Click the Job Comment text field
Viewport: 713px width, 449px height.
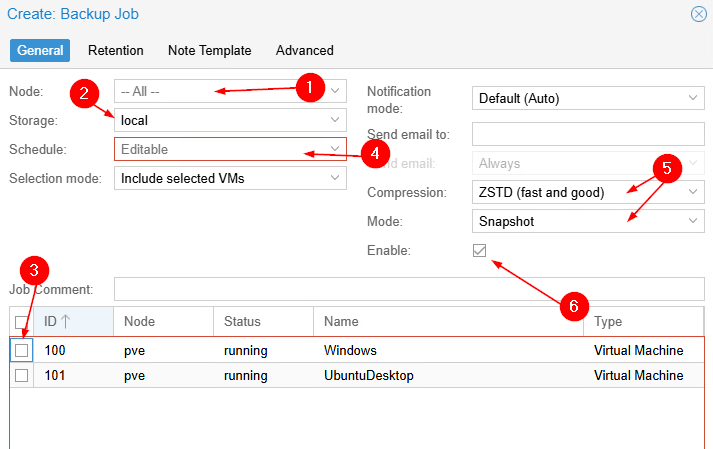408,289
